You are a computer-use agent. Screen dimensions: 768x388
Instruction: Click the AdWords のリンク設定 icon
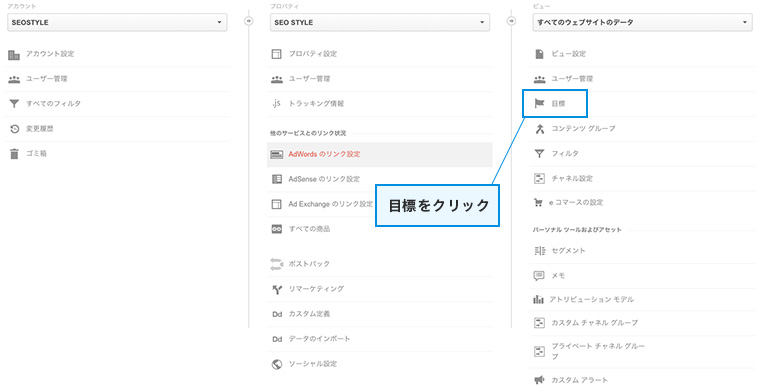[x=277, y=154]
